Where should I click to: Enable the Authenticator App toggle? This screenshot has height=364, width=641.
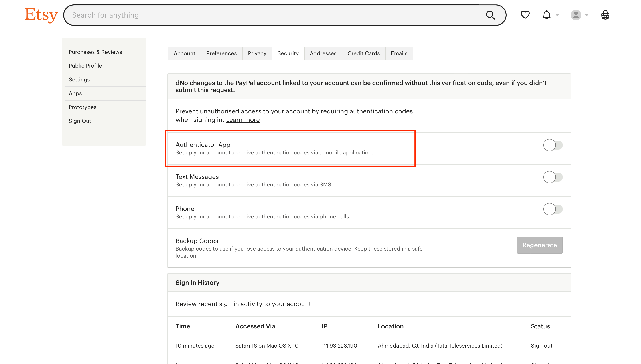pos(553,145)
